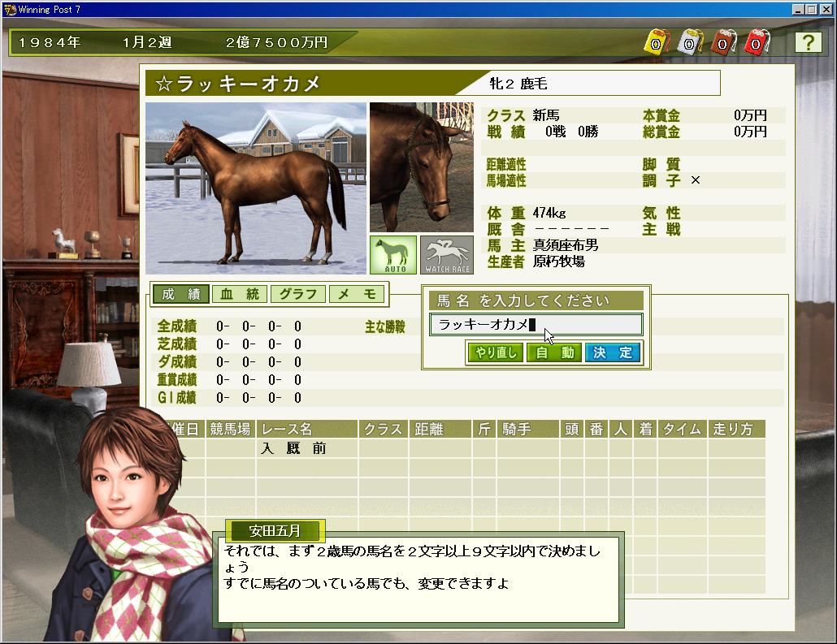This screenshot has width=837, height=644.
Task: Click the 総賞金 0万円 value
Action: pyautogui.click(x=750, y=132)
